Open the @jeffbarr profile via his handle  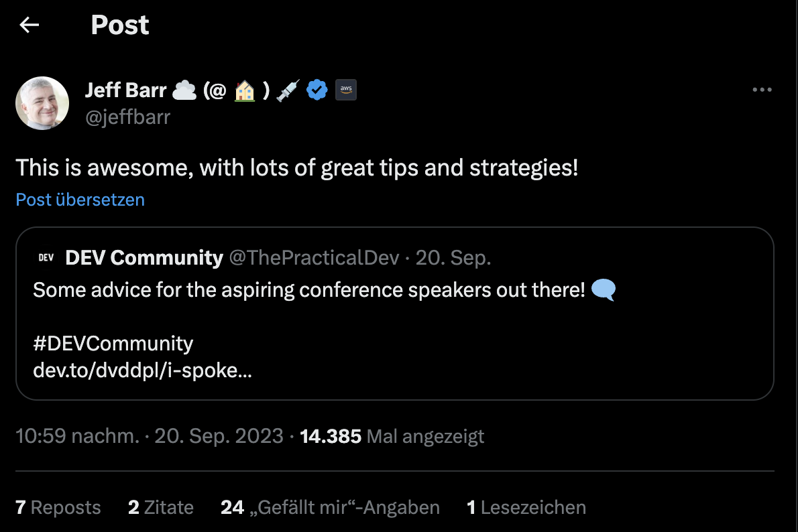tap(128, 117)
